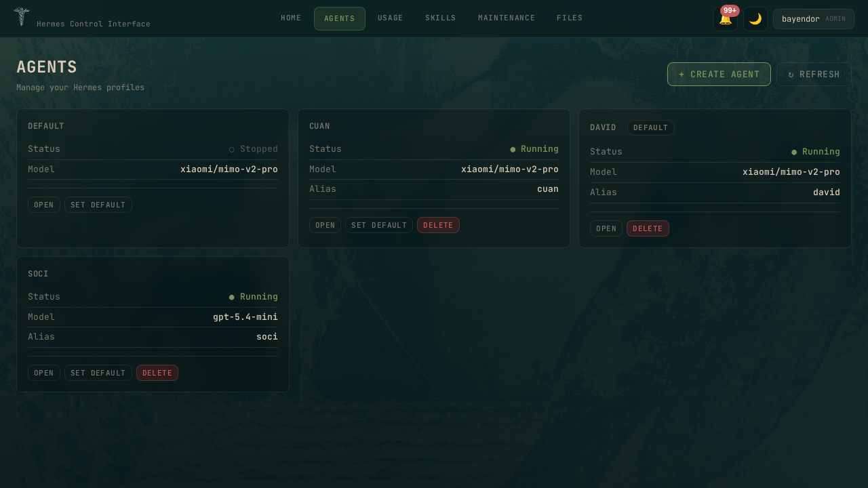Open the SOCI agent

click(44, 373)
